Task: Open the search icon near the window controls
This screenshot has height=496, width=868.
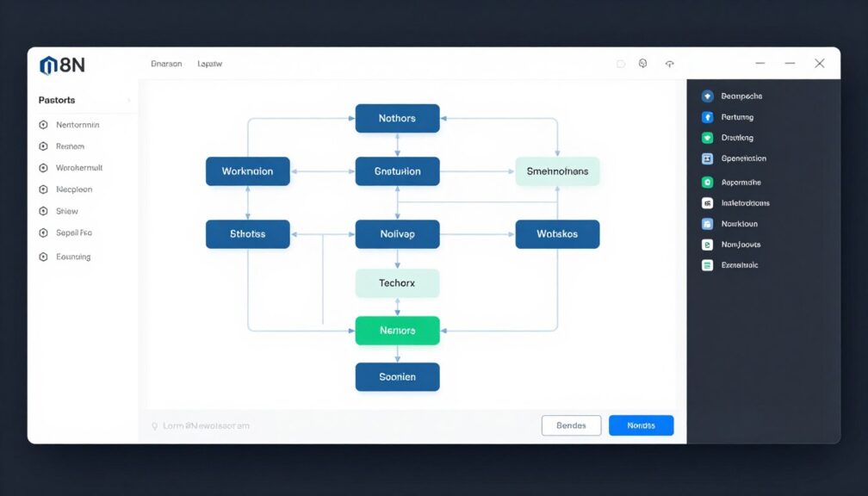Action: [x=644, y=63]
